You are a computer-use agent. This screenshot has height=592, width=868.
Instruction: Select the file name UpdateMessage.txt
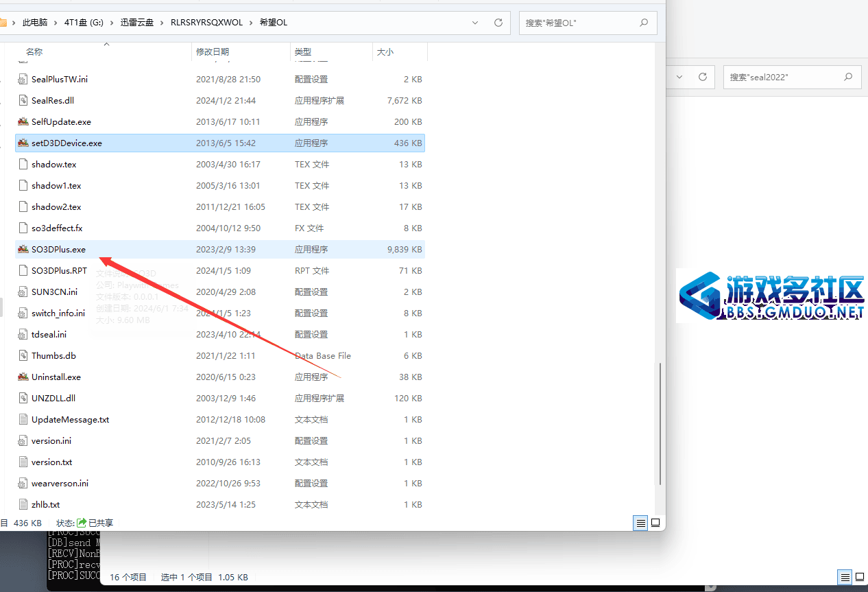(70, 419)
